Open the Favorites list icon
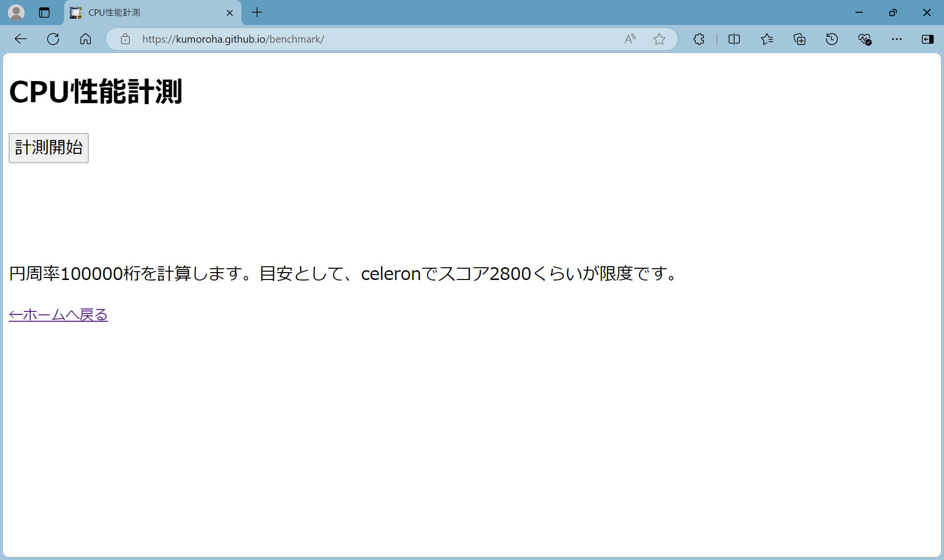Viewport: 944px width, 560px height. tap(767, 39)
